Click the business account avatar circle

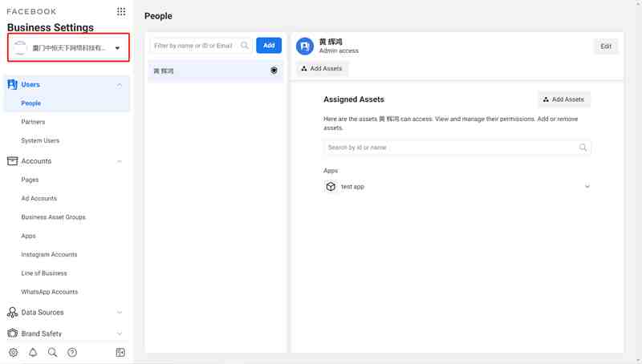tap(20, 48)
